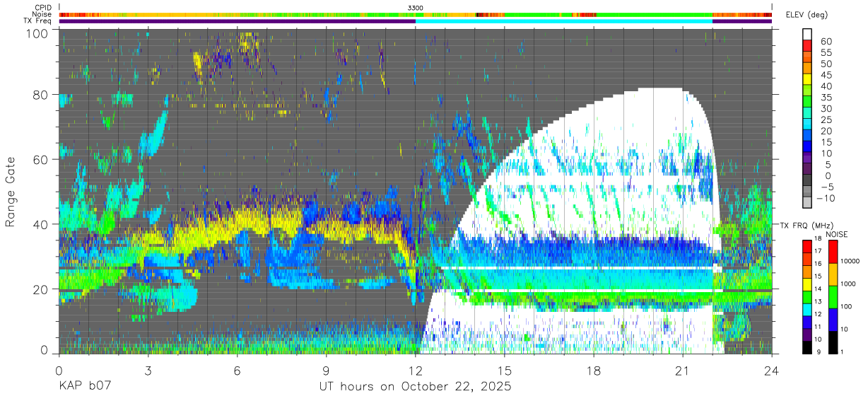The width and height of the screenshot is (868, 401).
Task: Click the "10000" label on NOISE colorbar
Action: (x=849, y=262)
